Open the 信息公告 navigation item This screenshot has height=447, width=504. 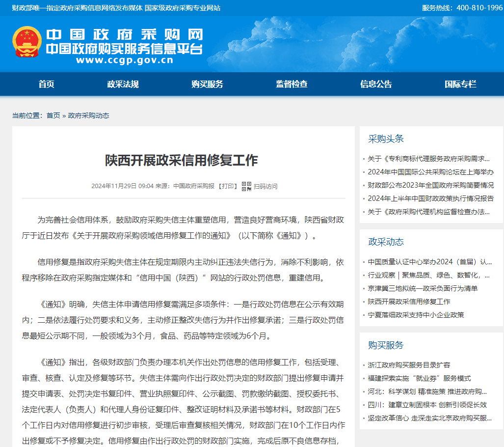point(376,84)
